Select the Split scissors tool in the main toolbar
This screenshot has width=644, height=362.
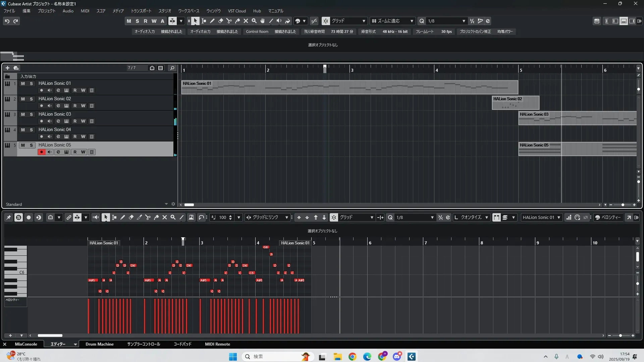pyautogui.click(x=229, y=21)
